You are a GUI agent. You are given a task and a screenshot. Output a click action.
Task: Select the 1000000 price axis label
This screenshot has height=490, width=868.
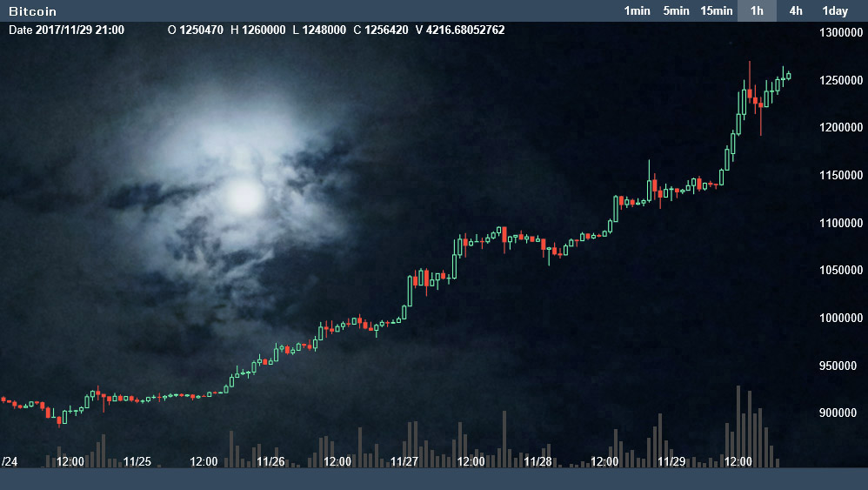point(841,318)
